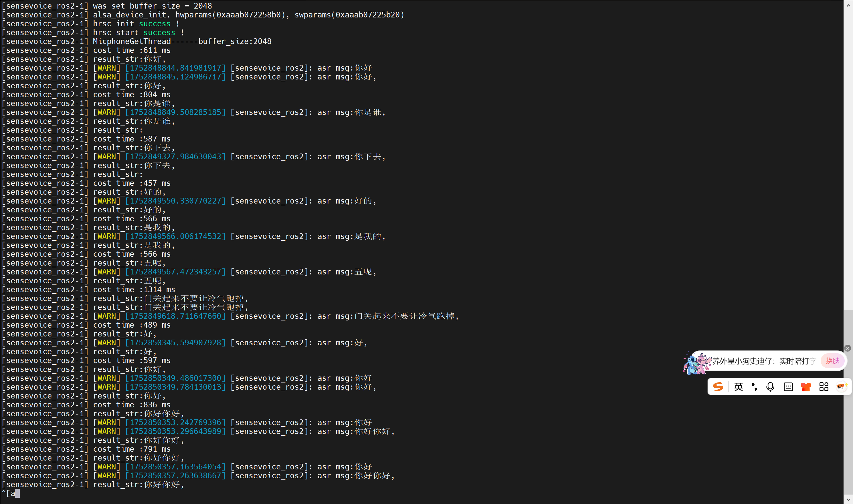Click the AI assistant mascot icon
This screenshot has width=853, height=504.
[842, 387]
